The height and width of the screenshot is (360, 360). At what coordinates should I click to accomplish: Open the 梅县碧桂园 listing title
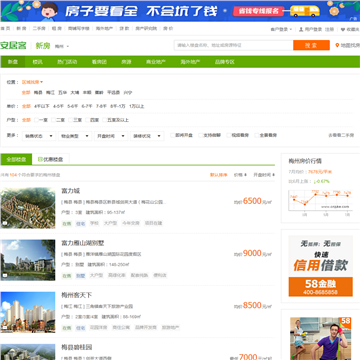(x=77, y=347)
